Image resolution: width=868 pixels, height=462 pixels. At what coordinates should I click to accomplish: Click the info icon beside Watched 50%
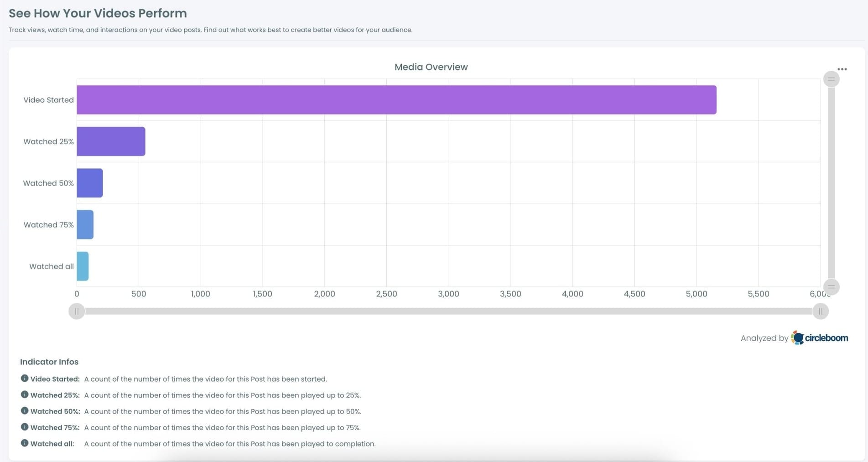click(25, 411)
